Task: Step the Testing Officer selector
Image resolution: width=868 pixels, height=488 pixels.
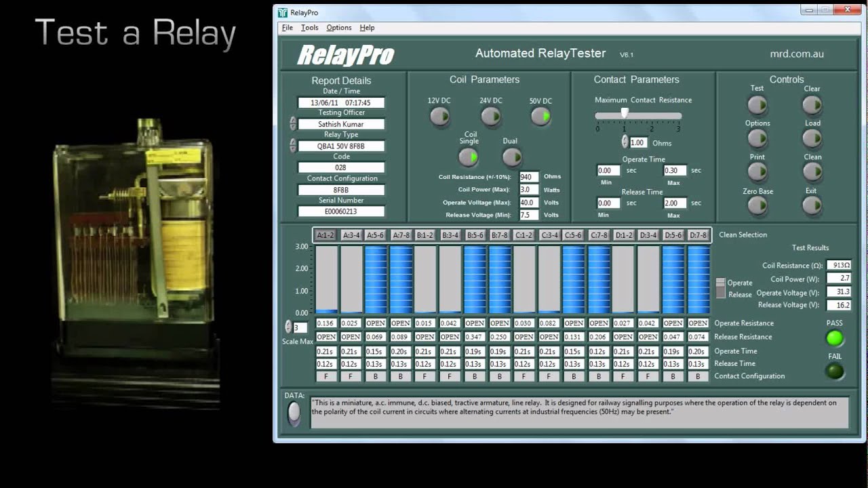Action: click(293, 123)
